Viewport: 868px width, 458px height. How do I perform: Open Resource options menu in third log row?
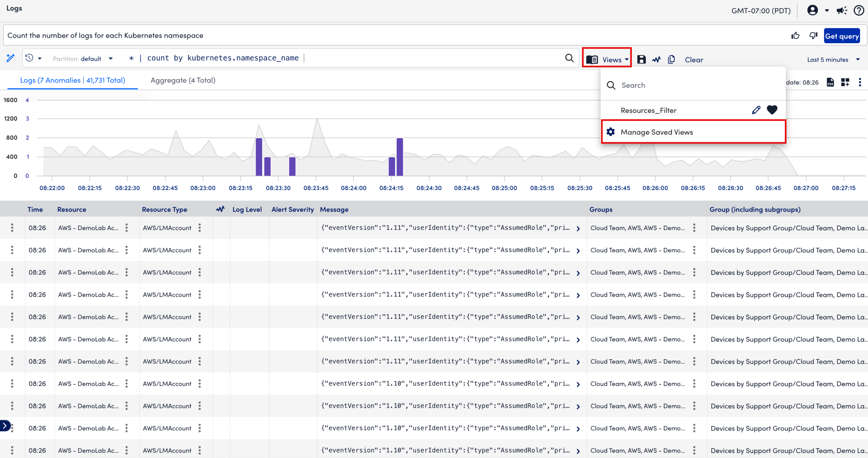click(x=126, y=272)
